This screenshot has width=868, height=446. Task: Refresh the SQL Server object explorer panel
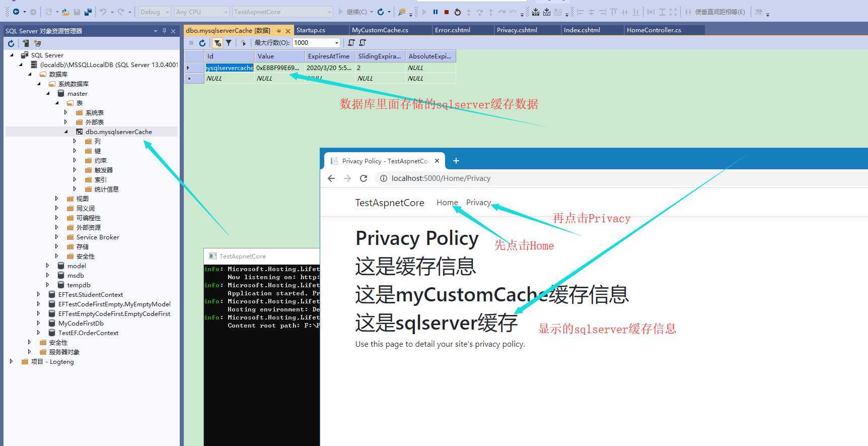11,43
